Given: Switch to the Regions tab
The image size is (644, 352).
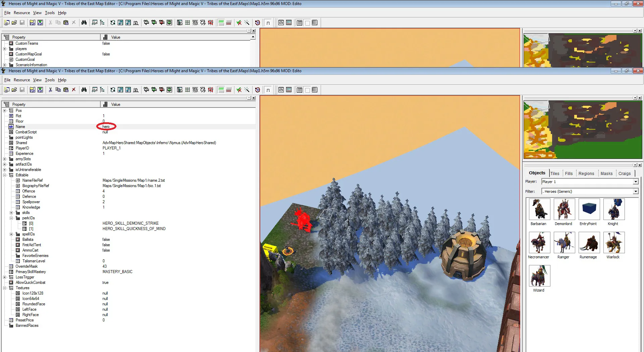Looking at the screenshot, I should click(x=586, y=173).
